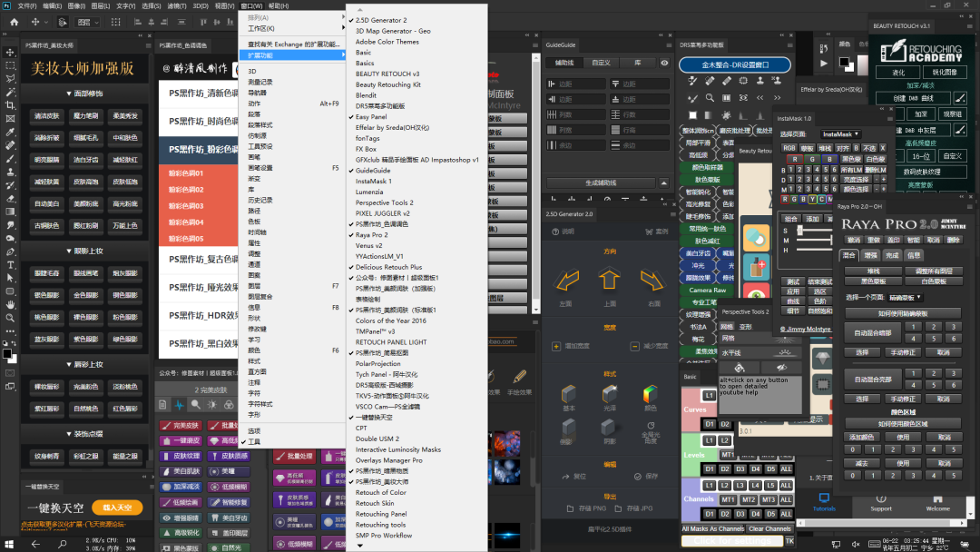This screenshot has width=980, height=552.
Task: Open the 图层 dropdown in options bar
Action: click(88, 22)
